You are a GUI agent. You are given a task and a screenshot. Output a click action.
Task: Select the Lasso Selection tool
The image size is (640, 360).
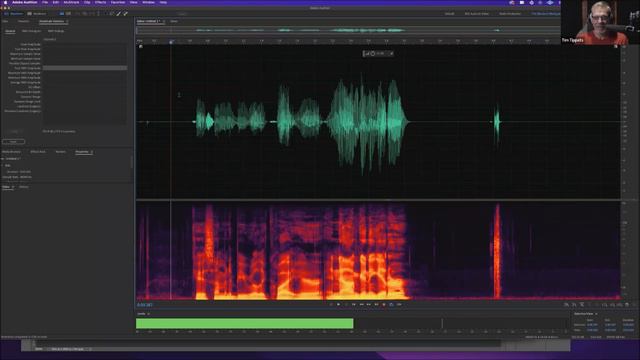click(x=111, y=13)
